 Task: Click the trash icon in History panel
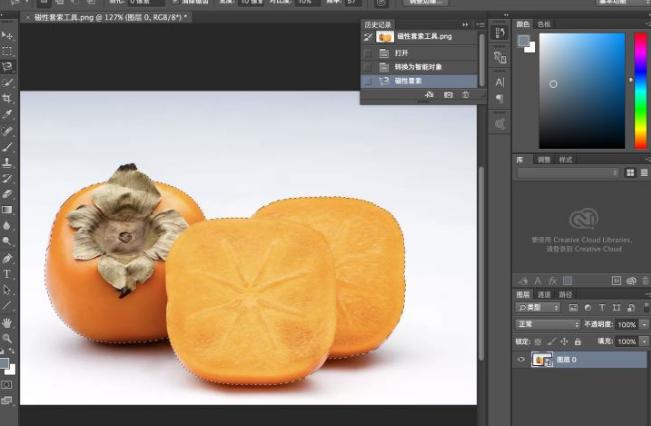(x=466, y=95)
